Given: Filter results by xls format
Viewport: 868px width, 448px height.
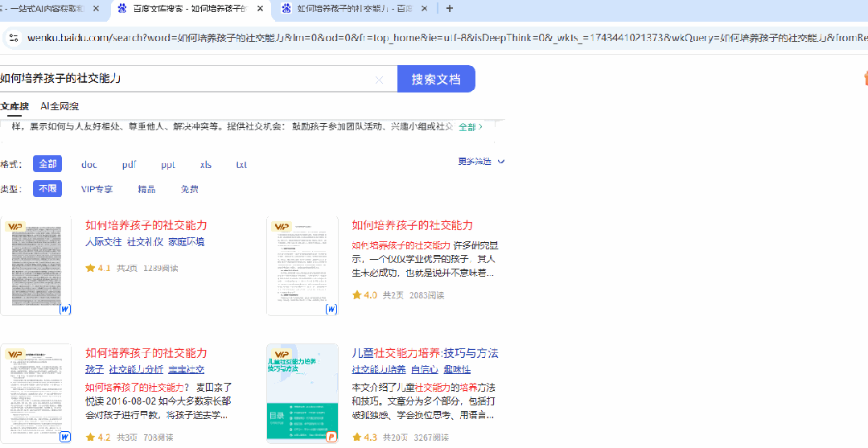Looking at the screenshot, I should pos(205,164).
